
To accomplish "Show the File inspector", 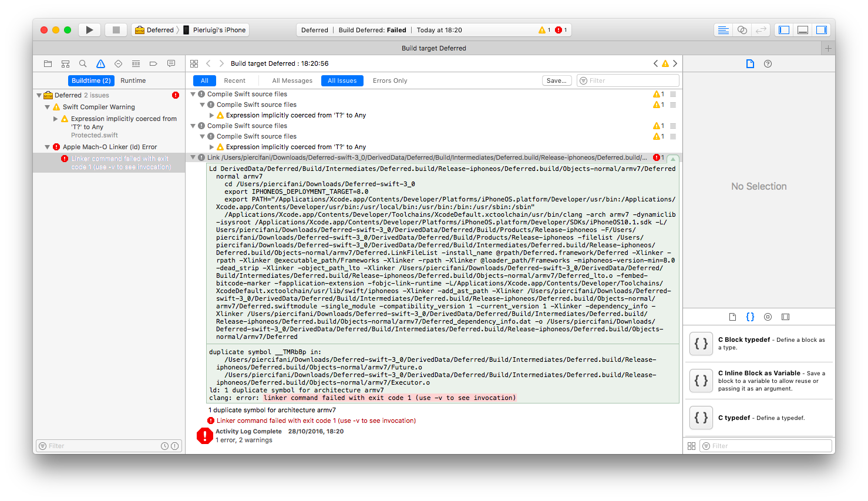I will [750, 63].
